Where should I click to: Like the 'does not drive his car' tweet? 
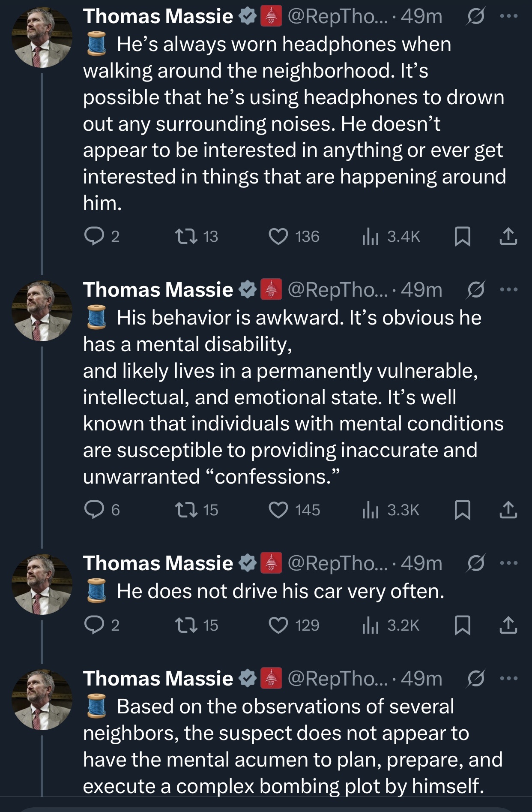coord(278,626)
